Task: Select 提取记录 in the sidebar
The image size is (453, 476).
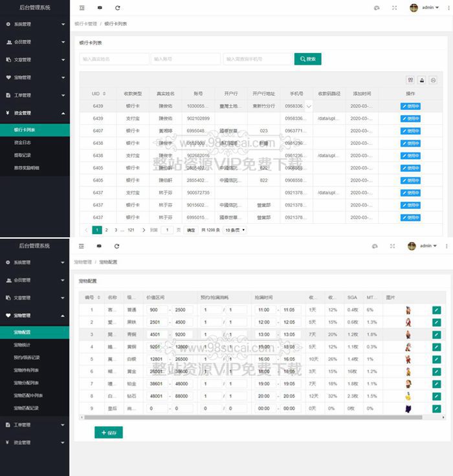Action: pos(22,155)
